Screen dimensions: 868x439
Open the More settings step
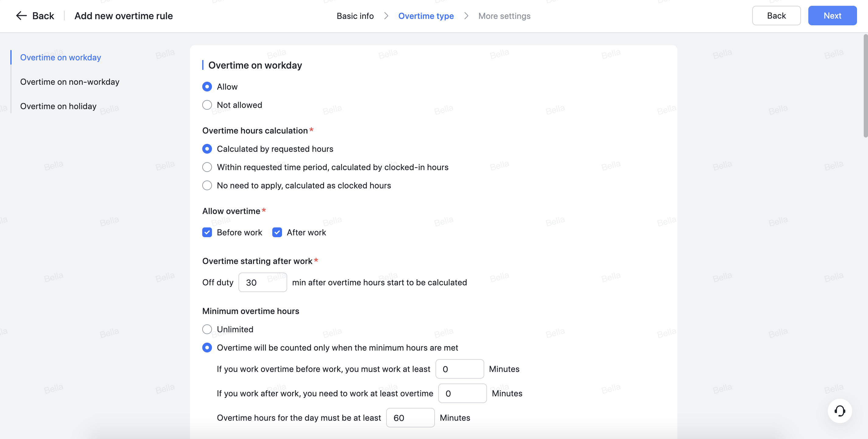point(504,16)
